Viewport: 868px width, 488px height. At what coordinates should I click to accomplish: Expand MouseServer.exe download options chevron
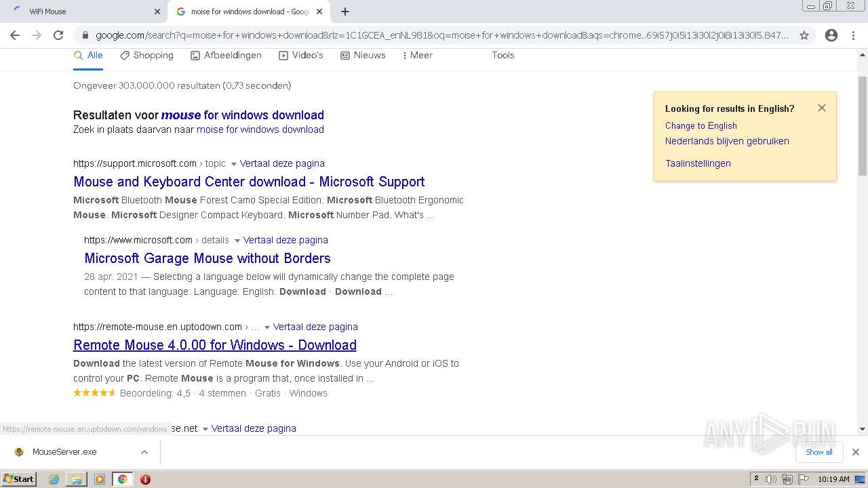tap(144, 452)
